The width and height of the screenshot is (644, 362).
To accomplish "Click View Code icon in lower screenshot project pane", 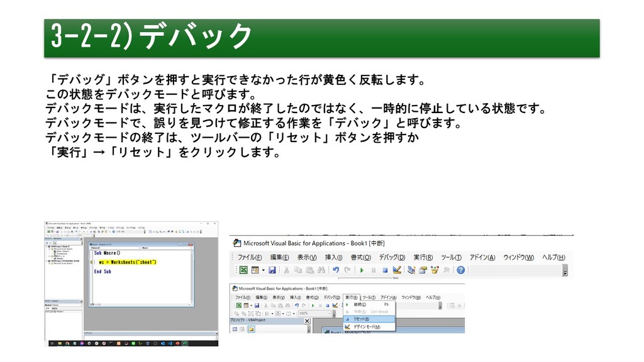I will click(x=235, y=329).
